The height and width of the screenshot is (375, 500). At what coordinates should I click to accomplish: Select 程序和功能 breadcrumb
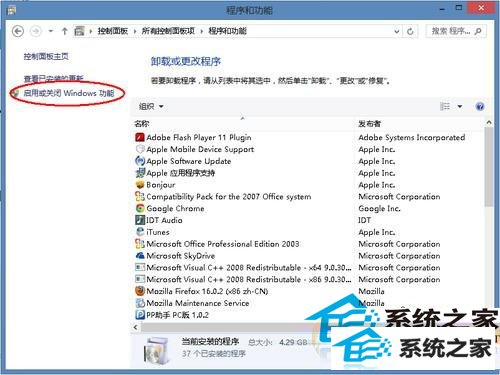pyautogui.click(x=227, y=31)
